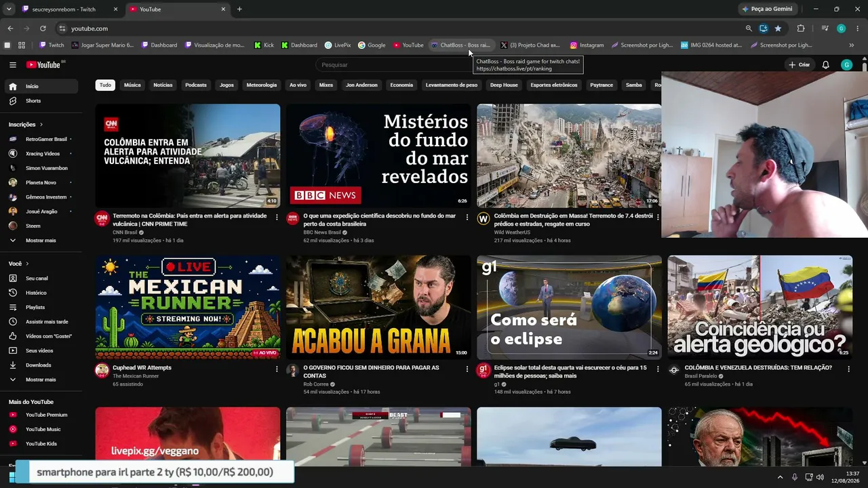
Task: Open the CNN Brasil channel avatar
Action: point(102,218)
